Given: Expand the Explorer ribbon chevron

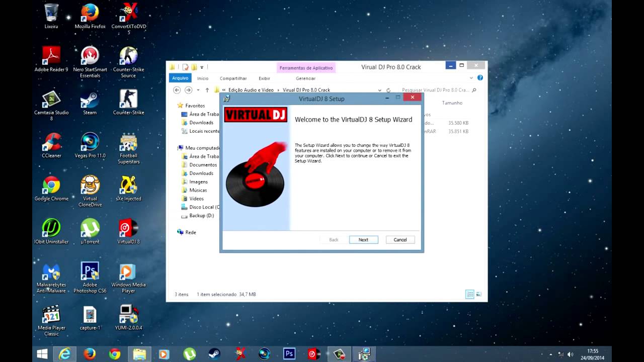Looking at the screenshot, I should pos(471,78).
